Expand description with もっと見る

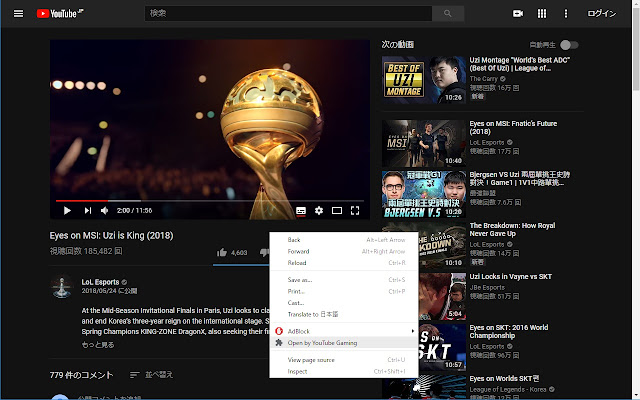tap(98, 345)
